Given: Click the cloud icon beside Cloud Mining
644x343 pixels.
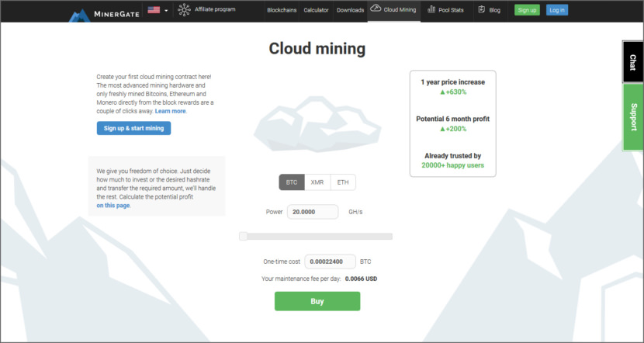Looking at the screenshot, I should (x=376, y=9).
